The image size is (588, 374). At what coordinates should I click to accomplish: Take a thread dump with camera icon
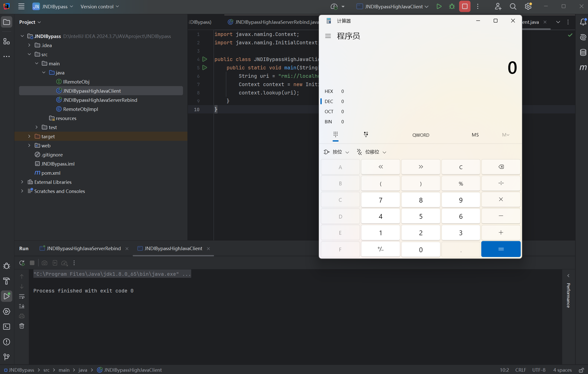pyautogui.click(x=45, y=263)
